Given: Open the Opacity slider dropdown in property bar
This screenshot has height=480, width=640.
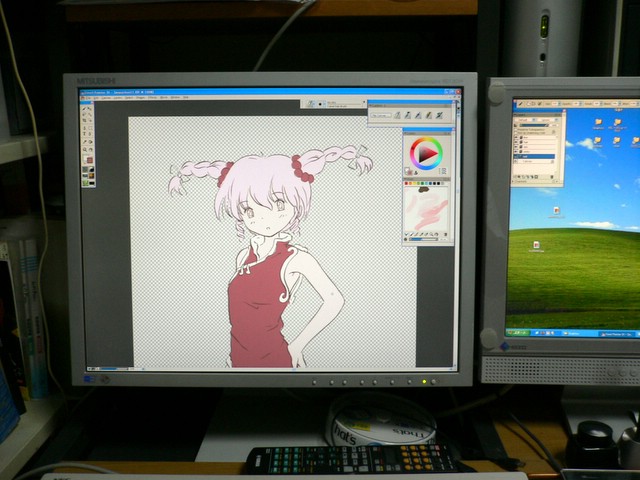Looking at the screenshot, I should click(580, 104).
